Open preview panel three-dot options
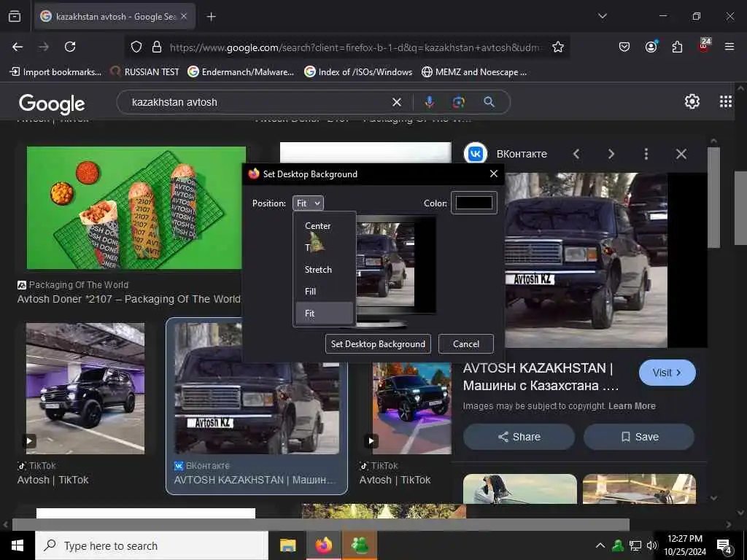This screenshot has height=560, width=747. pyautogui.click(x=646, y=154)
